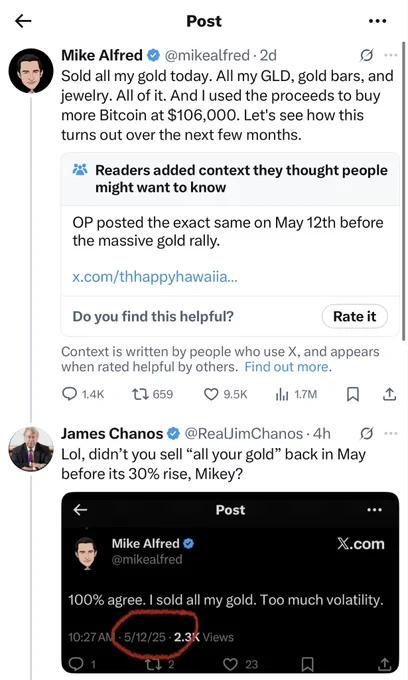View analytics showing 1.7M views

[x=297, y=394]
